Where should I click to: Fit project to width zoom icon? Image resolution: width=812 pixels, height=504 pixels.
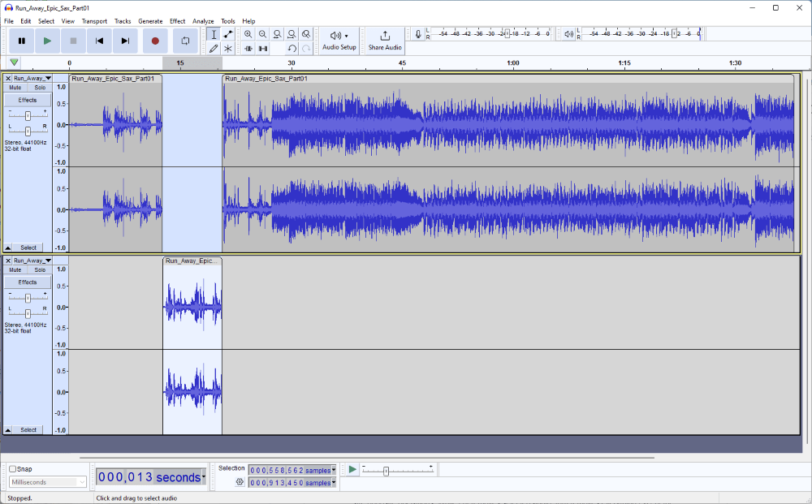click(x=292, y=34)
